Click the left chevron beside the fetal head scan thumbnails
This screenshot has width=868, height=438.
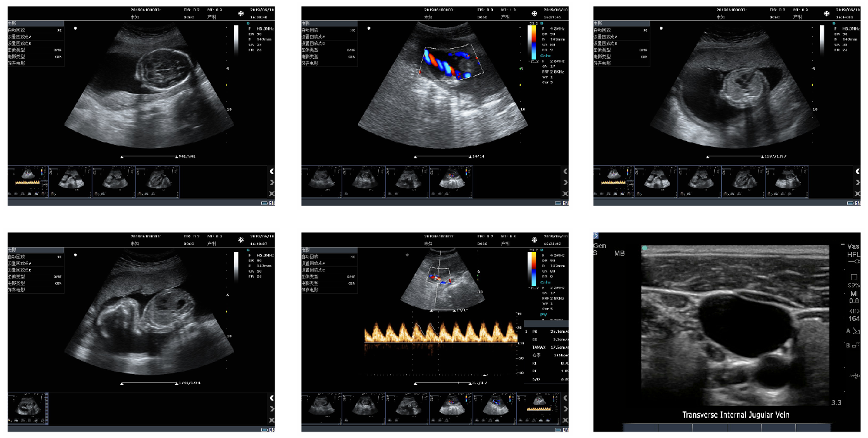click(271, 172)
